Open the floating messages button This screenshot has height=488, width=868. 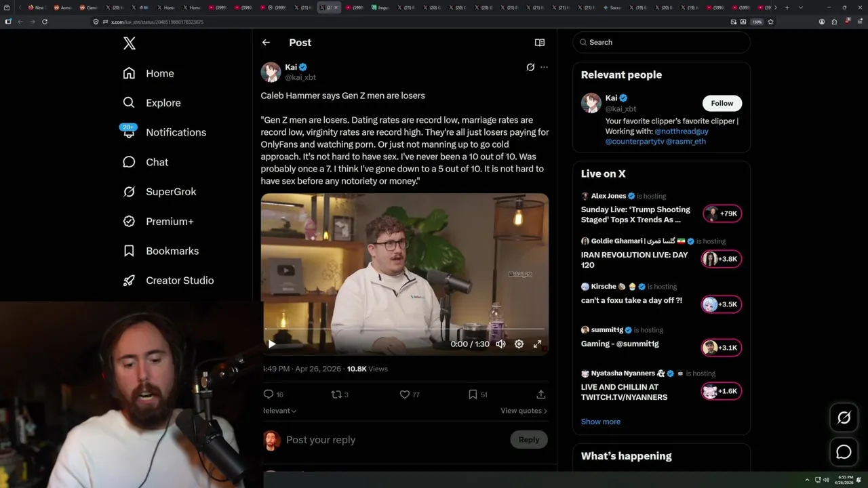[x=844, y=452]
